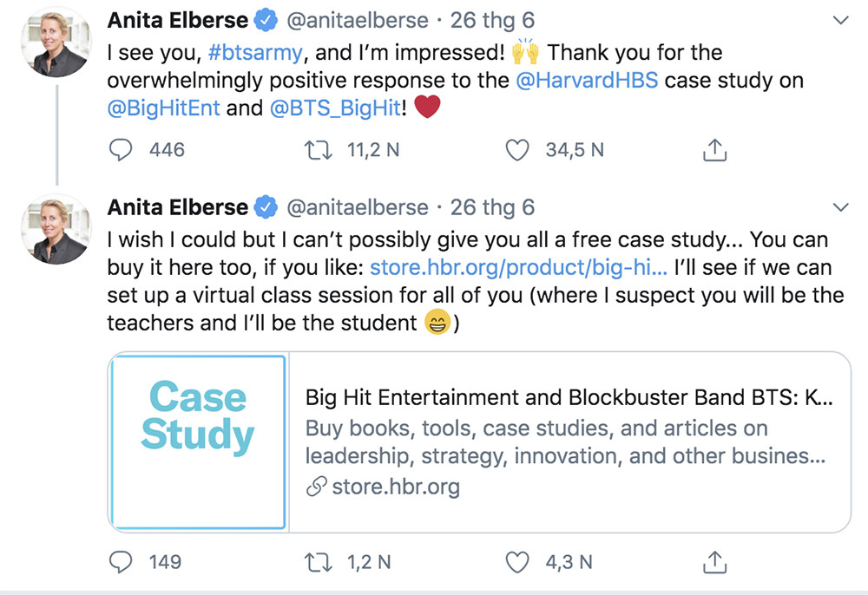Retweet the first tweet with 11,2 N retweets
Screen dimensions: 868x595
(319, 150)
